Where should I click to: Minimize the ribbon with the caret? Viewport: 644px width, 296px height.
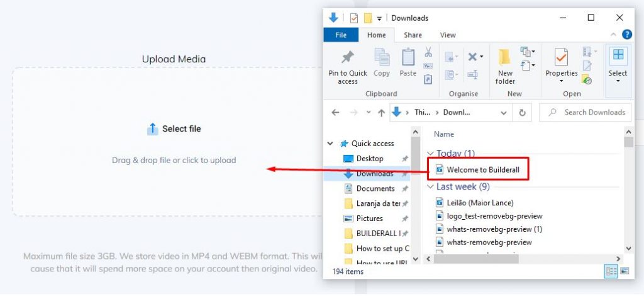(x=613, y=35)
